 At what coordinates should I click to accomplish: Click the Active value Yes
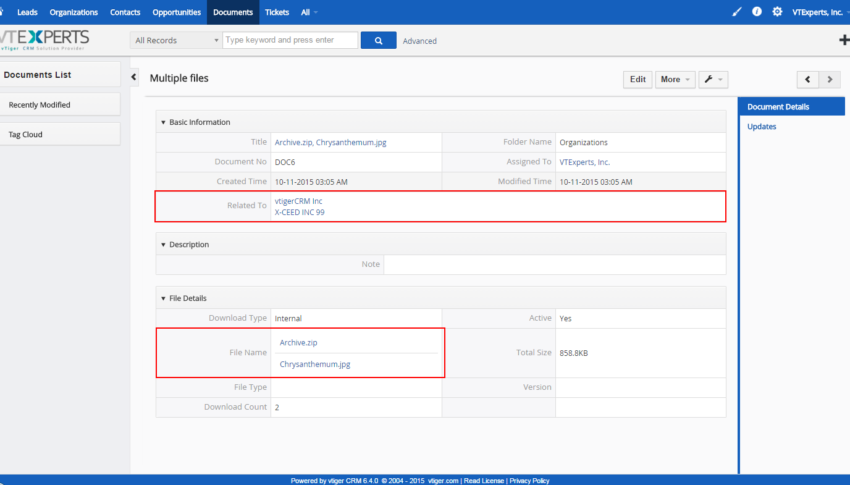point(565,319)
